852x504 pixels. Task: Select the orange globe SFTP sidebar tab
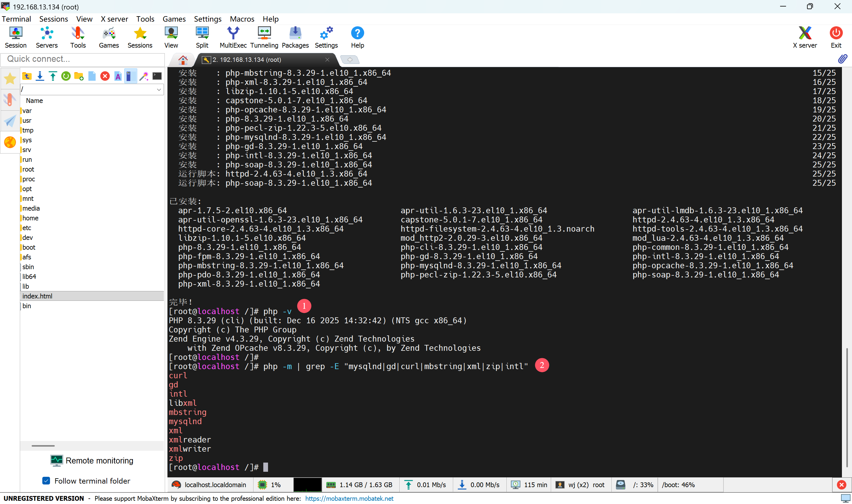[10, 142]
